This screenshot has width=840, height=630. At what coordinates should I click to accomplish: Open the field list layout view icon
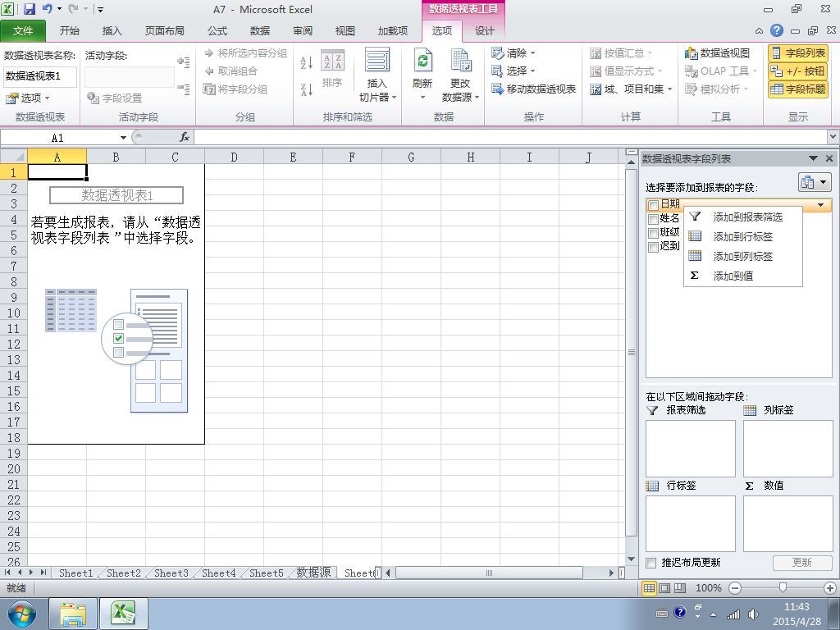[815, 182]
